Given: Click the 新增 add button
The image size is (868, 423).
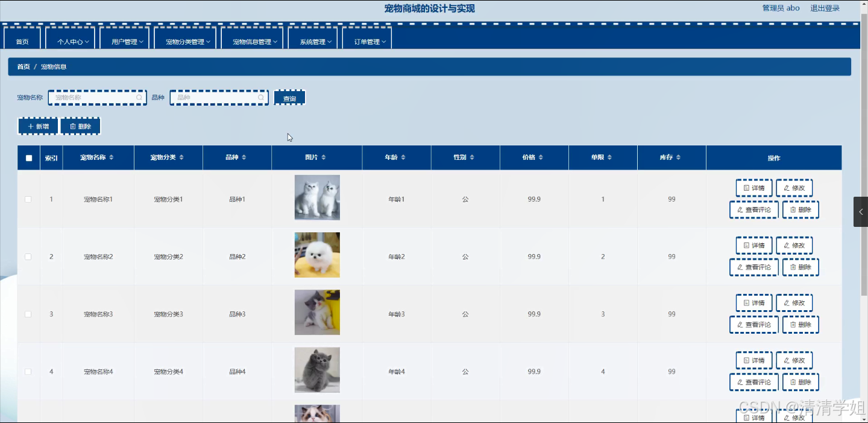Looking at the screenshot, I should point(38,126).
